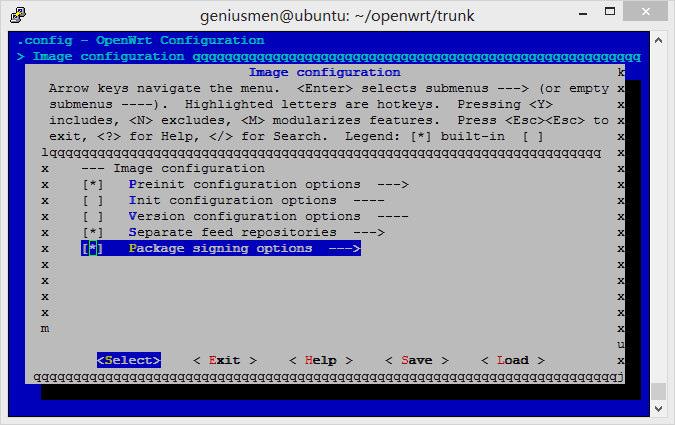
Task: Select the Preinit configuration options entry
Action: [245, 185]
